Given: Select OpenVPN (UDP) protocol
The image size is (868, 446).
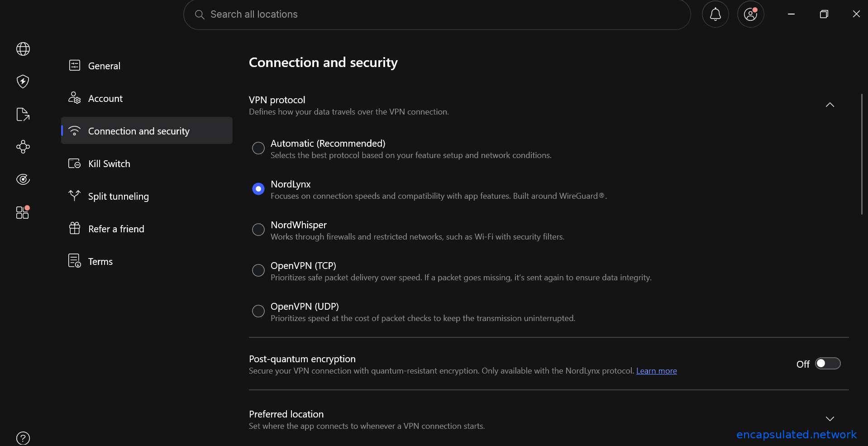Looking at the screenshot, I should pyautogui.click(x=258, y=311).
